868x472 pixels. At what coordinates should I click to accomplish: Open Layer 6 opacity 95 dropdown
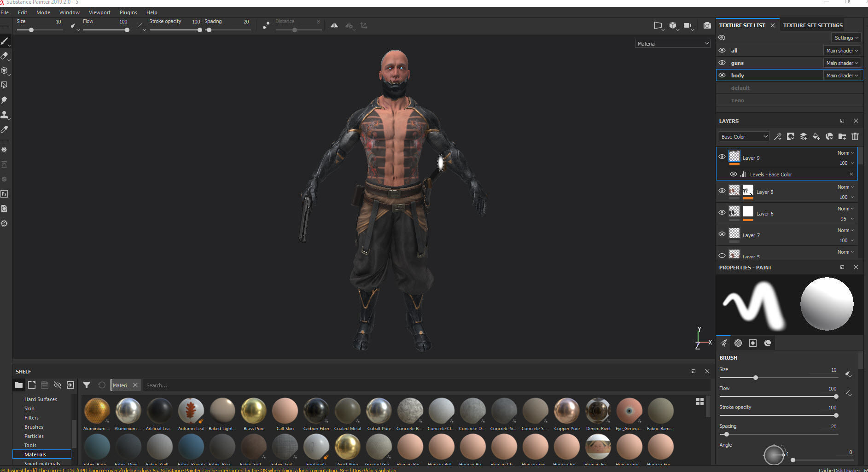pyautogui.click(x=846, y=219)
